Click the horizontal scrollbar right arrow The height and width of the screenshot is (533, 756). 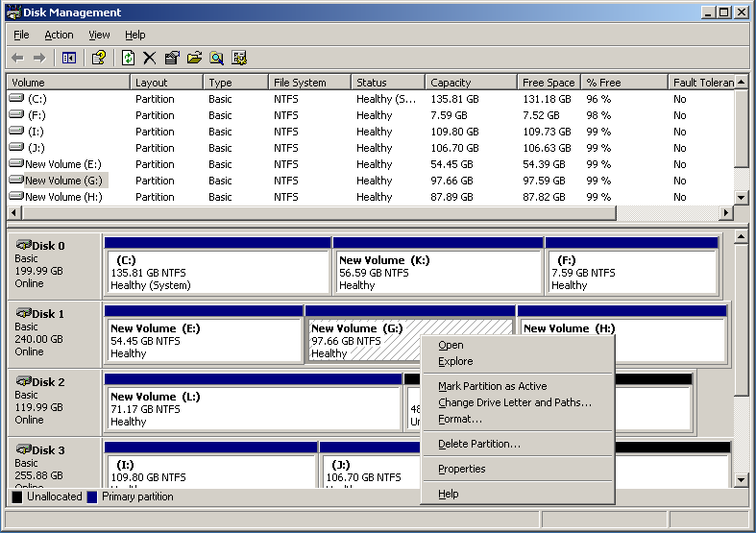click(725, 212)
